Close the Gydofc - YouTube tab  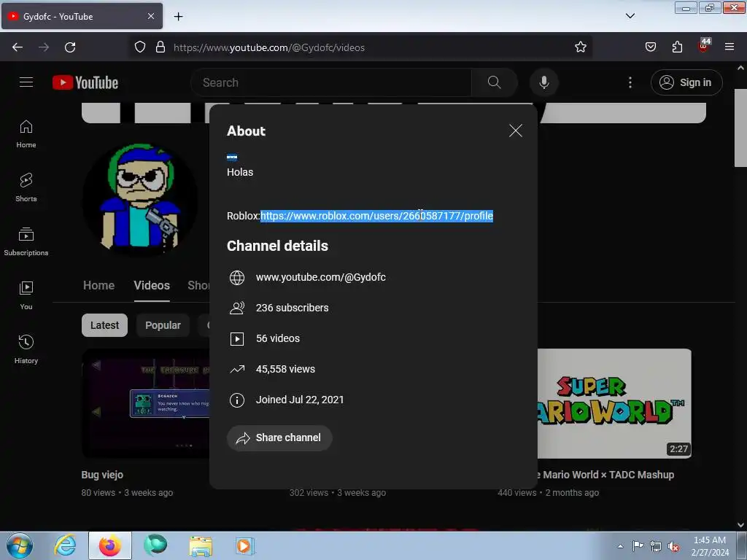[x=150, y=16]
